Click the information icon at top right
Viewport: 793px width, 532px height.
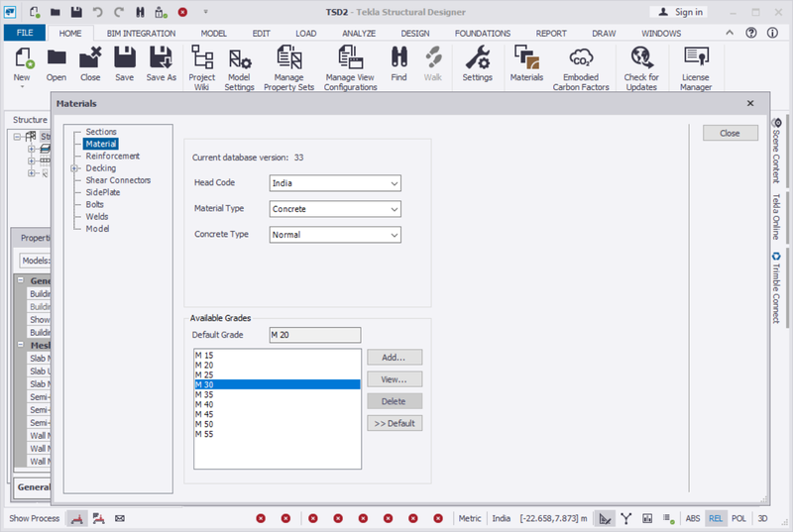click(x=772, y=33)
